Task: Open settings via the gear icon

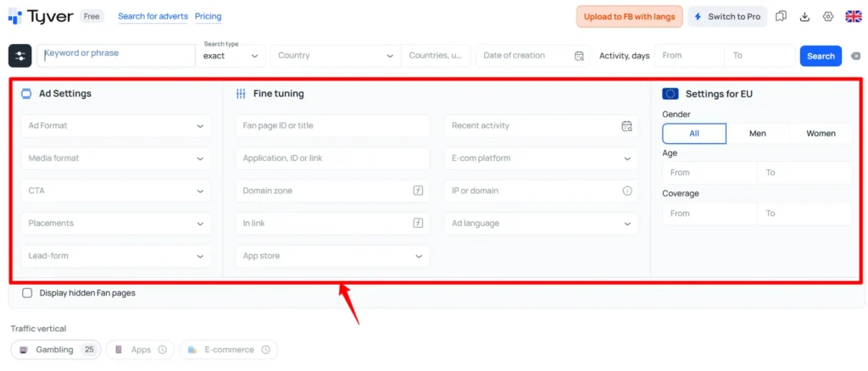Action: [828, 17]
